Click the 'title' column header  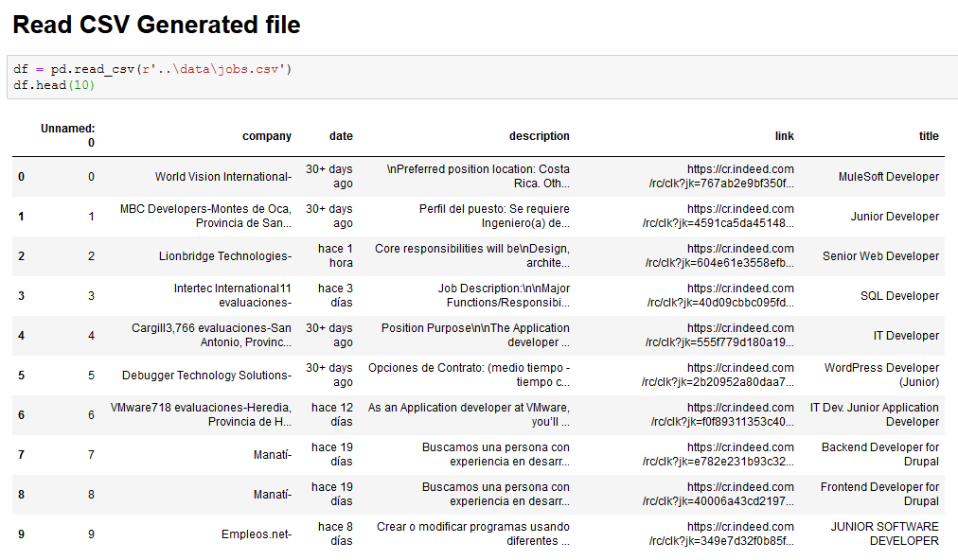point(929,136)
